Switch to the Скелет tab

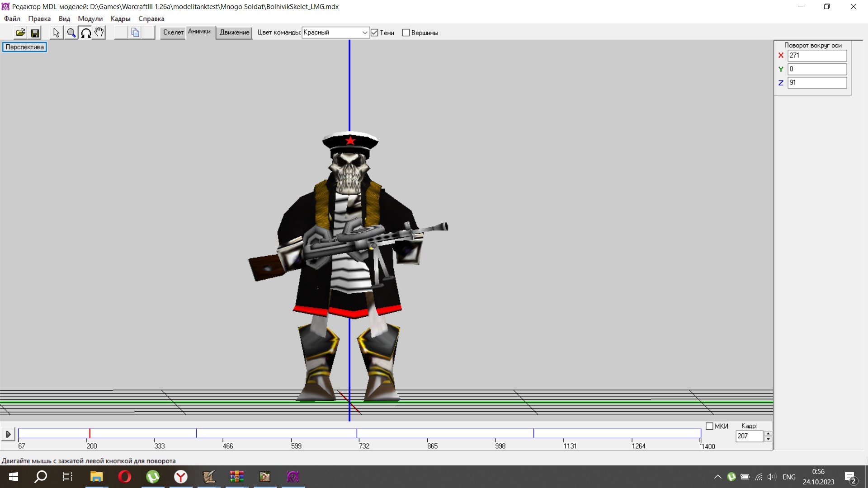point(173,32)
